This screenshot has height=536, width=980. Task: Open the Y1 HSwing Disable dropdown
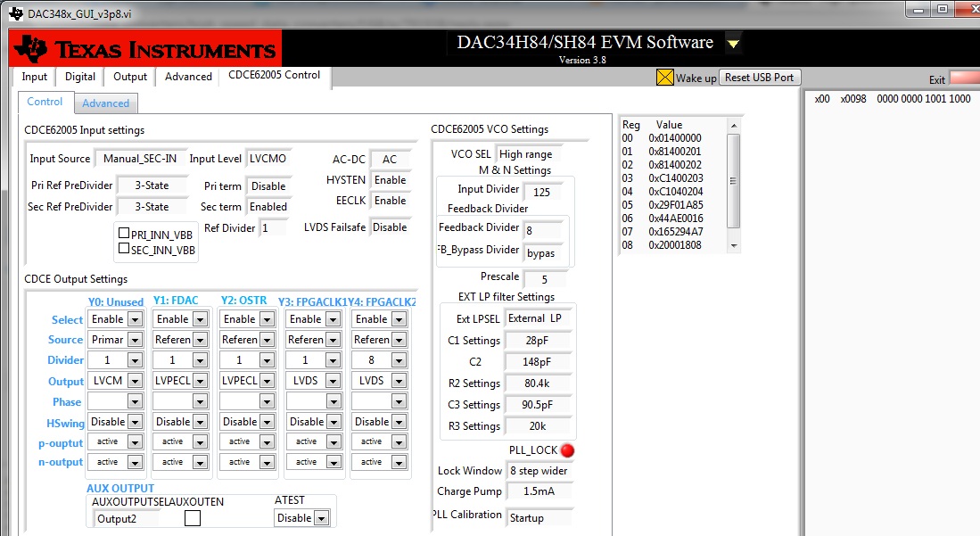tap(200, 422)
